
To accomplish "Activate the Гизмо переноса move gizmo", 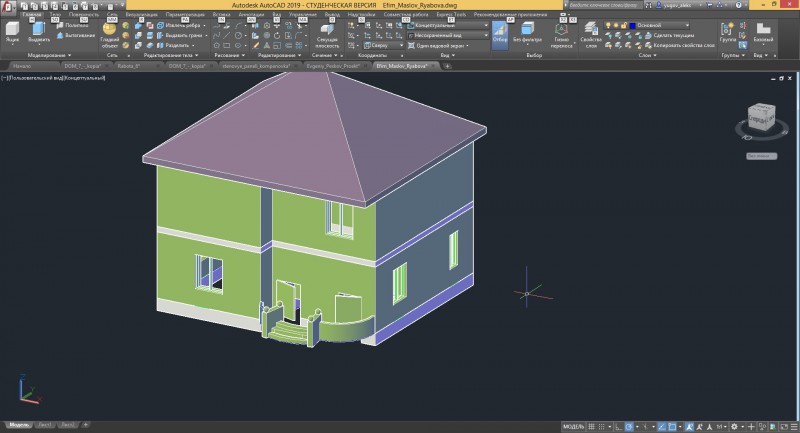I will (x=561, y=35).
